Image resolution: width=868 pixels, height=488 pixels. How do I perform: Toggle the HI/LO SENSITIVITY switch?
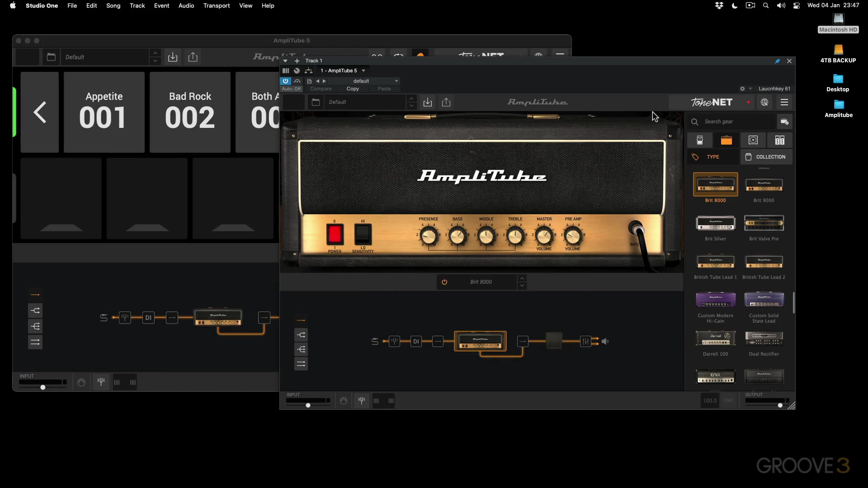(x=363, y=235)
